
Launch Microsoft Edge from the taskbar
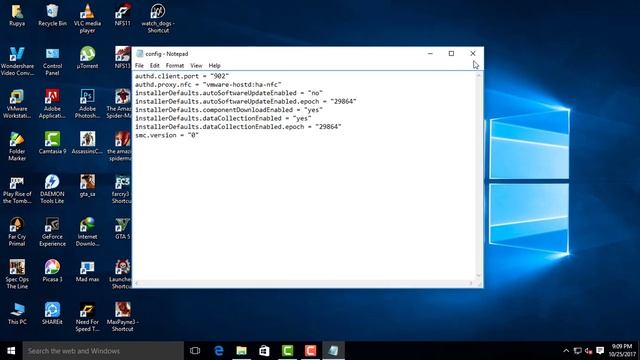click(x=219, y=351)
